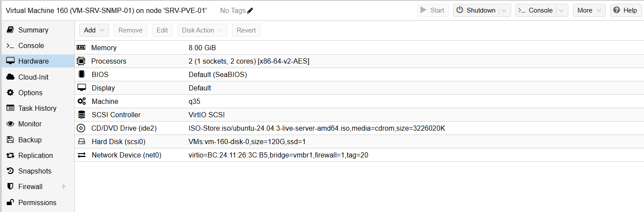Screen dimensions: 644x212
Task: Click the SCSI Controller database icon
Action: (81, 115)
